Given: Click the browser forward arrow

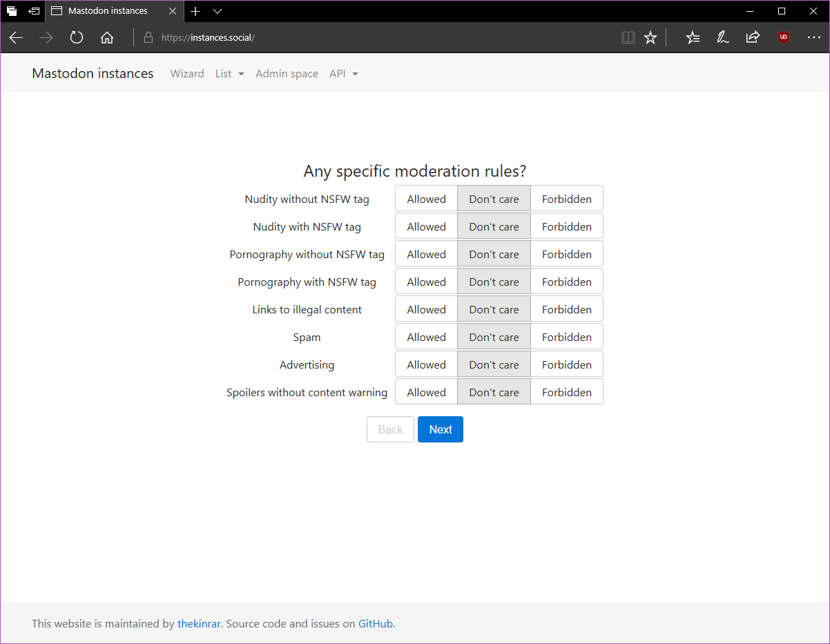Looking at the screenshot, I should pyautogui.click(x=46, y=38).
